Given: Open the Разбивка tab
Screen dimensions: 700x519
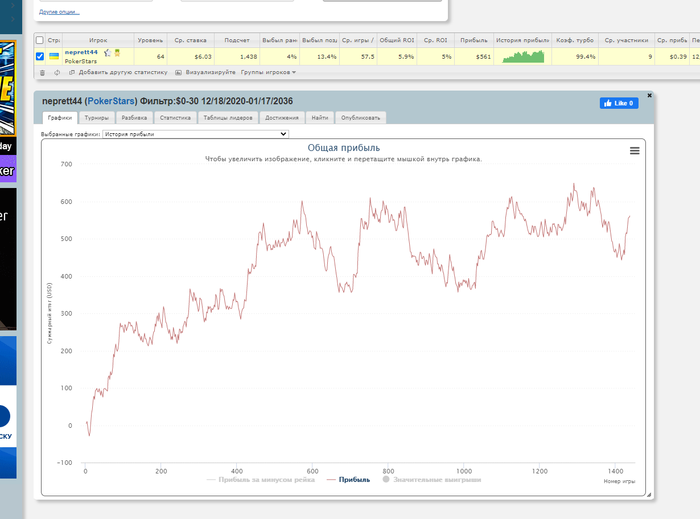Looking at the screenshot, I should pyautogui.click(x=134, y=118).
